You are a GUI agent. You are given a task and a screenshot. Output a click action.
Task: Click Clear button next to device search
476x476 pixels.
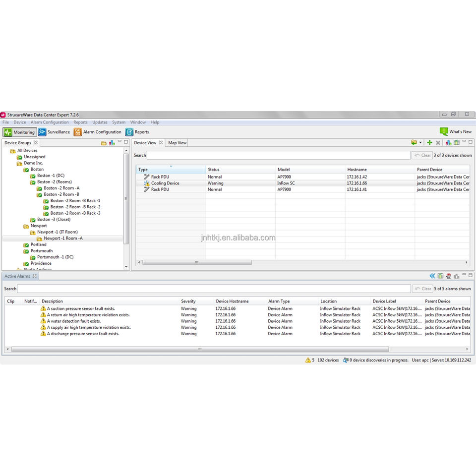tap(422, 155)
